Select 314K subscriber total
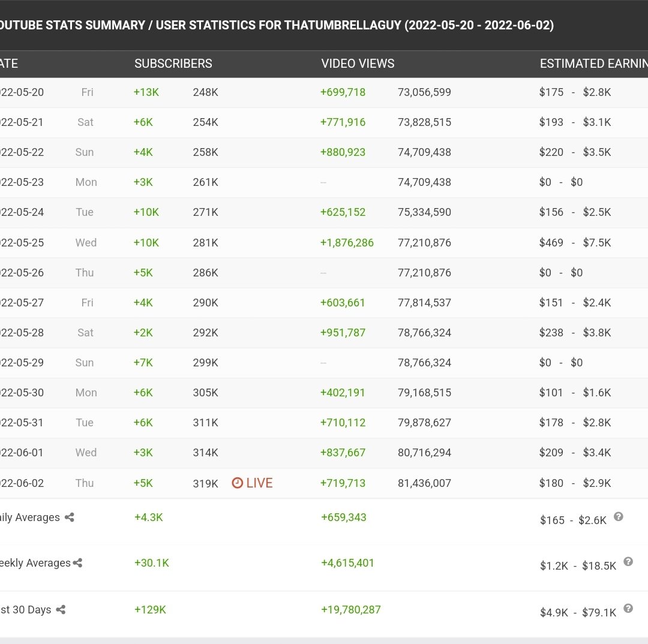The height and width of the screenshot is (644, 648). pyautogui.click(x=205, y=452)
